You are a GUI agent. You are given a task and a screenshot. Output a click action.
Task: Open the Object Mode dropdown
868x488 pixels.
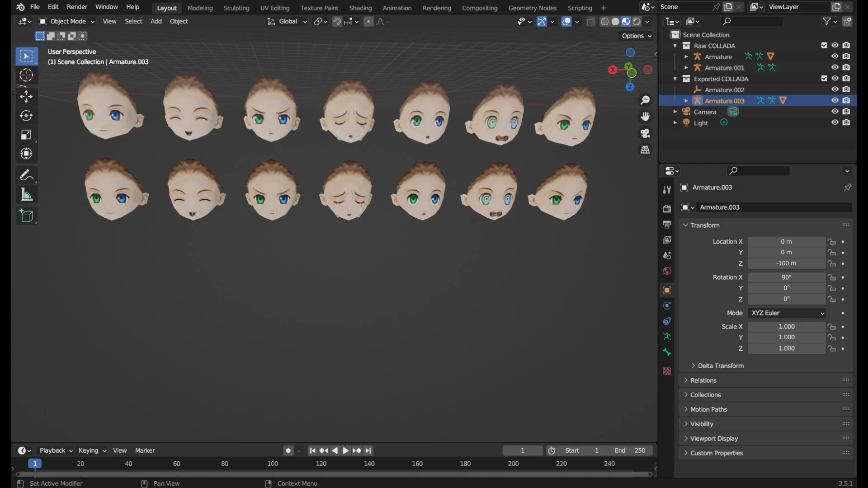pos(67,22)
